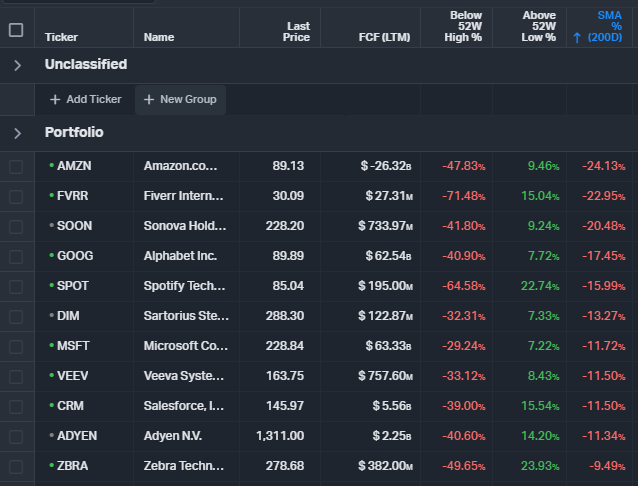The width and height of the screenshot is (638, 486).
Task: Click the $-26.32B FCF value
Action: point(386,166)
